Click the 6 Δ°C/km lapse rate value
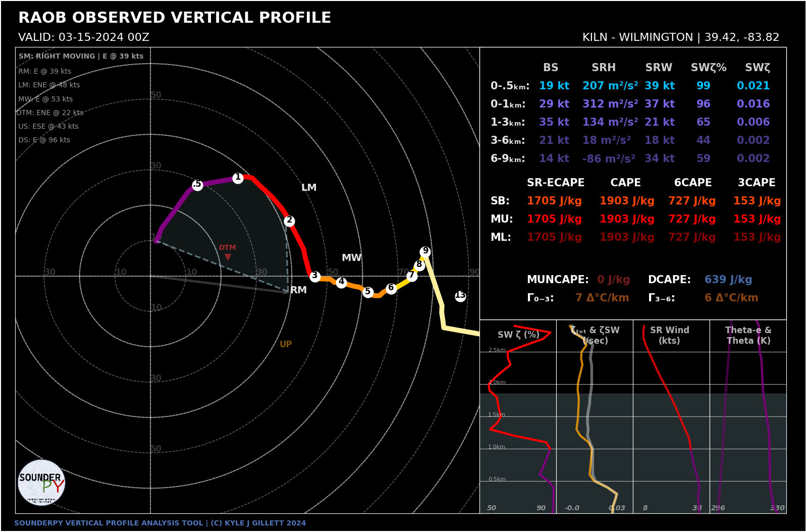 (x=731, y=298)
